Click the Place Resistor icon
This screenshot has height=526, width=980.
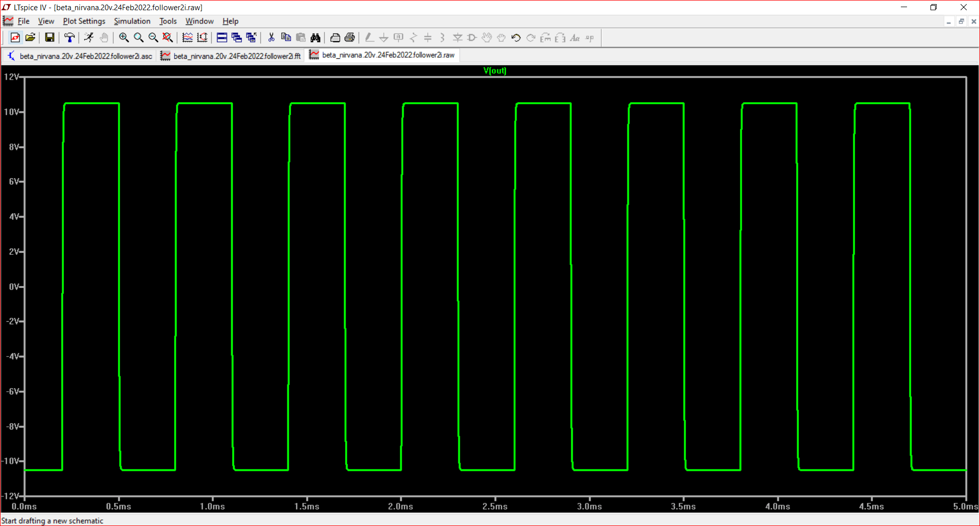(413, 38)
